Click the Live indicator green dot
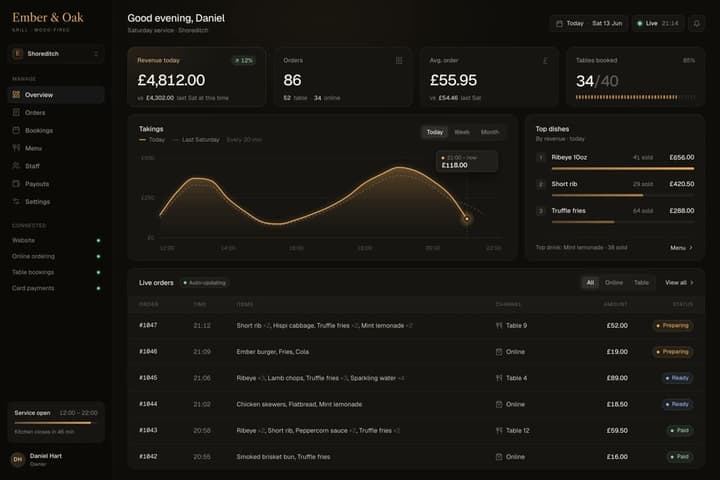The image size is (720, 480). point(639,23)
